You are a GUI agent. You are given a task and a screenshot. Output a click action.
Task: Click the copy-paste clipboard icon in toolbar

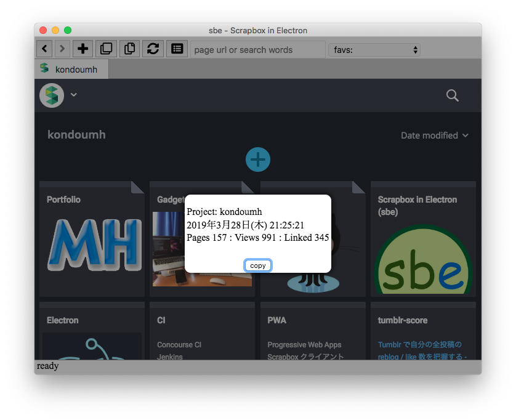pyautogui.click(x=129, y=49)
